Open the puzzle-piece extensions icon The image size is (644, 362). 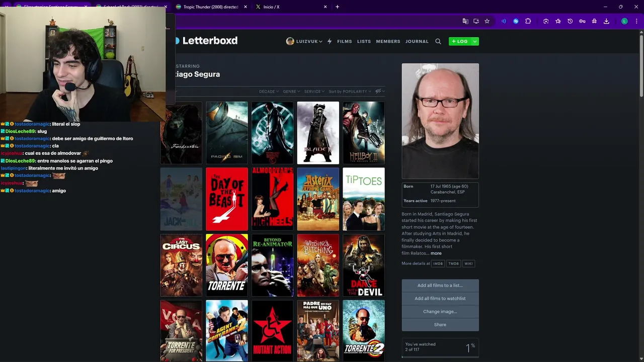click(528, 21)
